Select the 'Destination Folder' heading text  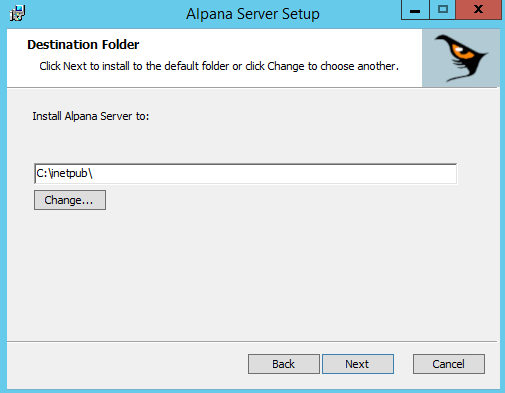point(83,45)
